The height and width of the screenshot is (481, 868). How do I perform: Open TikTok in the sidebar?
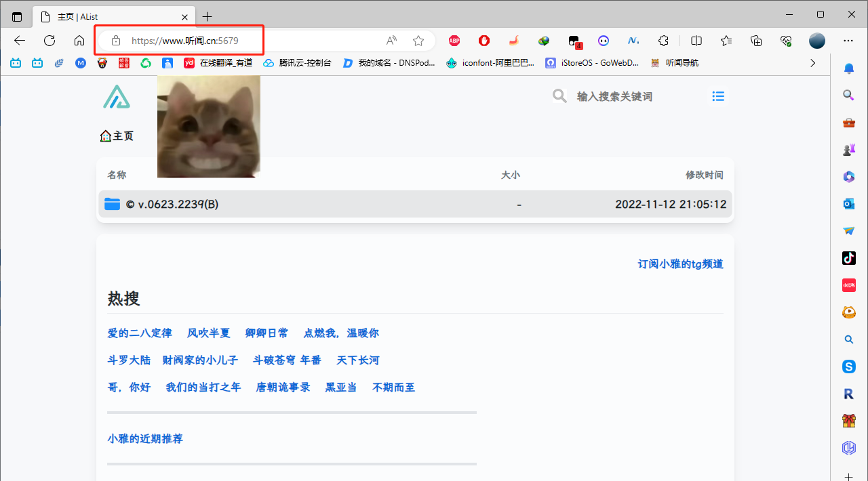pyautogui.click(x=848, y=258)
